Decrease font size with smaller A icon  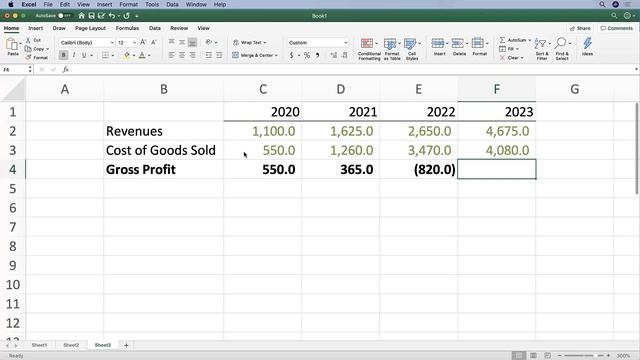[x=153, y=42]
